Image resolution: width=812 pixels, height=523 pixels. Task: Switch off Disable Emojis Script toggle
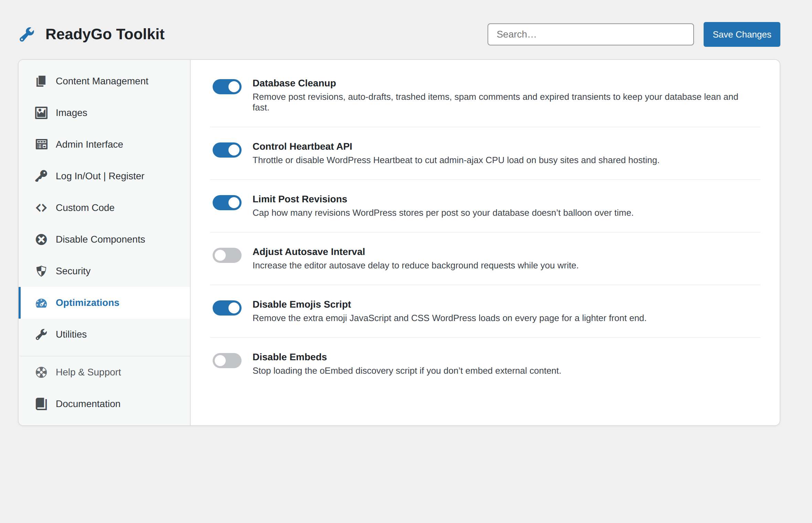(227, 308)
